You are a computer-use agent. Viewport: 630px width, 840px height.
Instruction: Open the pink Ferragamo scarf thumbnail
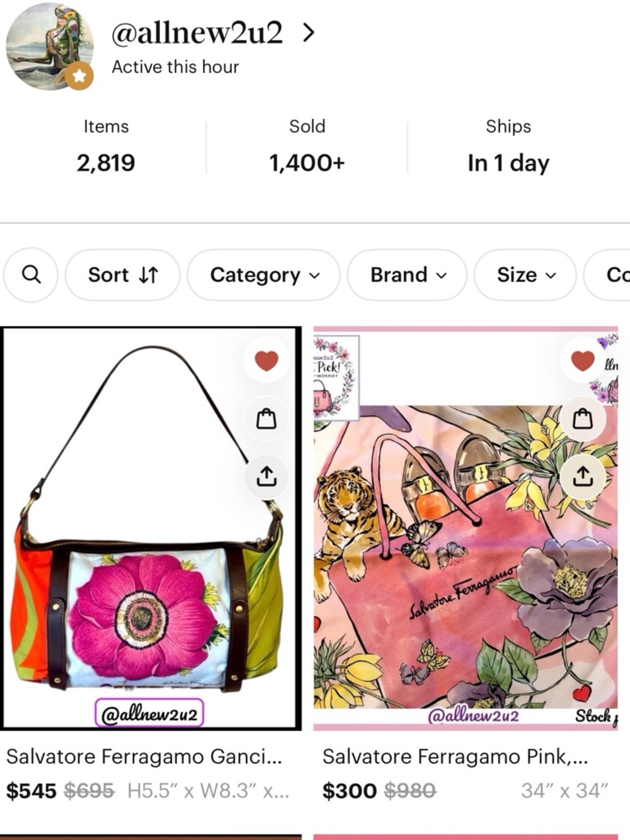pyautogui.click(x=466, y=528)
